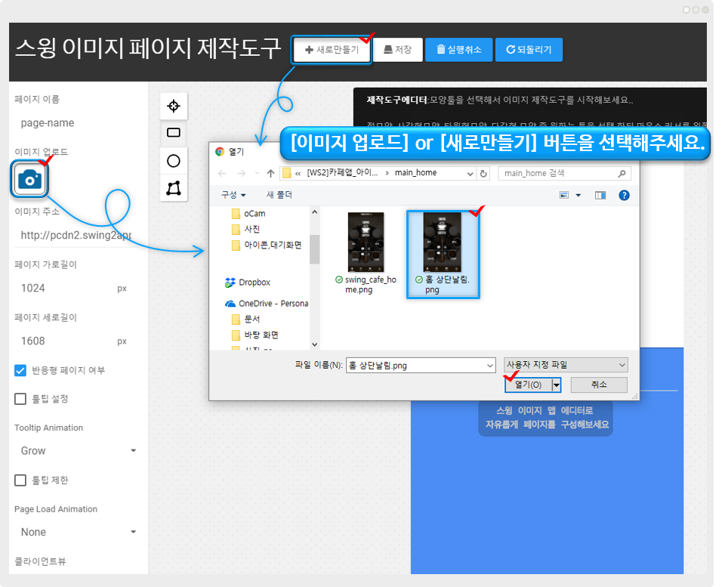The image size is (728, 587).
Task: Select the crosshair point shape tool
Action: pos(174,106)
